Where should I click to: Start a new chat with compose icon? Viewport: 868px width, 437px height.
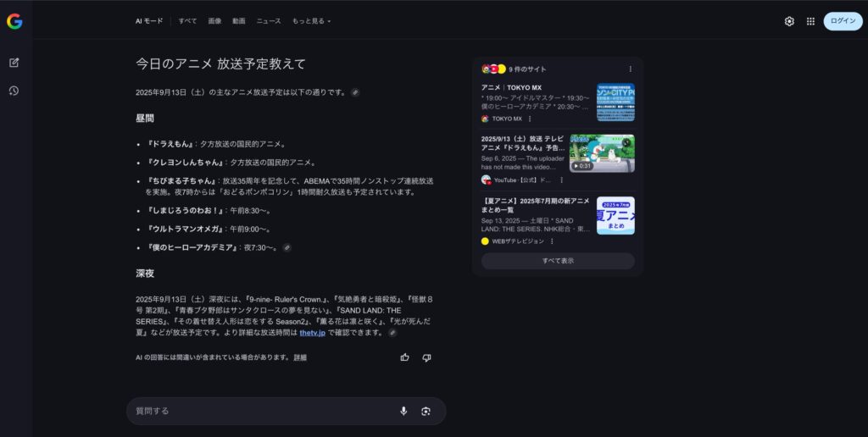(14, 63)
